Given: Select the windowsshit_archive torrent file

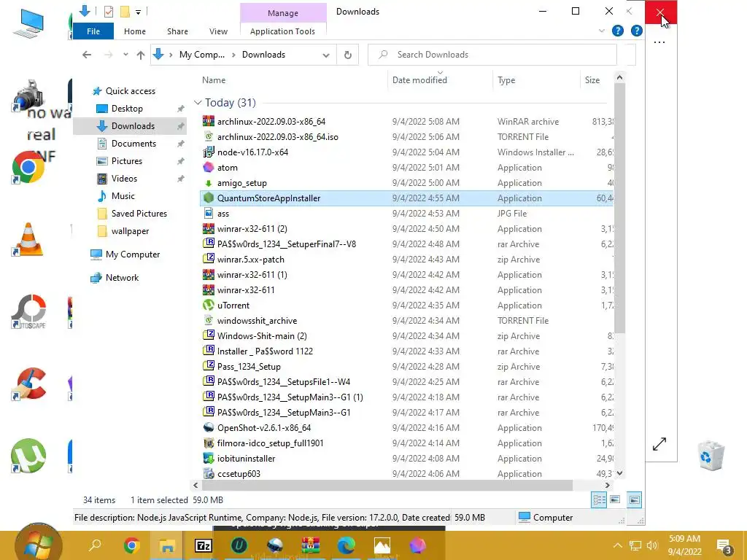Looking at the screenshot, I should click(x=257, y=321).
